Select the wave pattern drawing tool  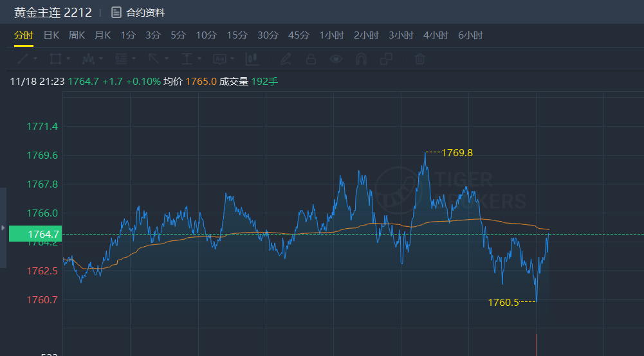(x=88, y=59)
